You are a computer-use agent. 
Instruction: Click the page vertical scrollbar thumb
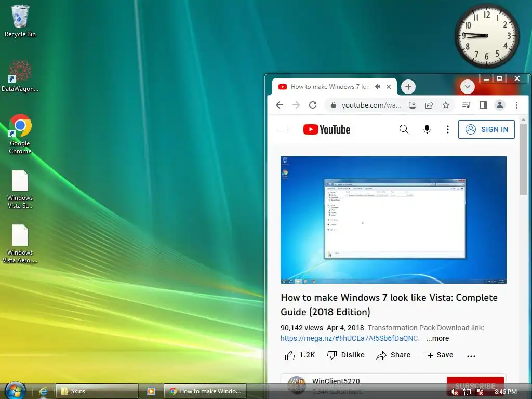pos(523,159)
